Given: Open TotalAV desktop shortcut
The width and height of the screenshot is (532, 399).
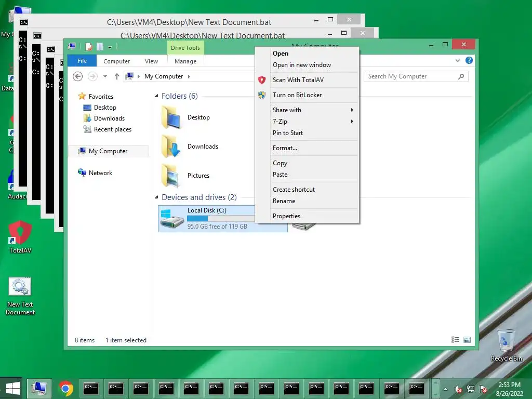Looking at the screenshot, I should [20, 237].
